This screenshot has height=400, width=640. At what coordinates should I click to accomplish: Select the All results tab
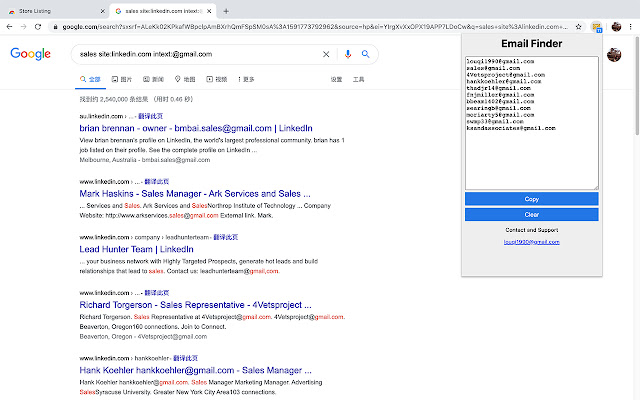click(90, 79)
